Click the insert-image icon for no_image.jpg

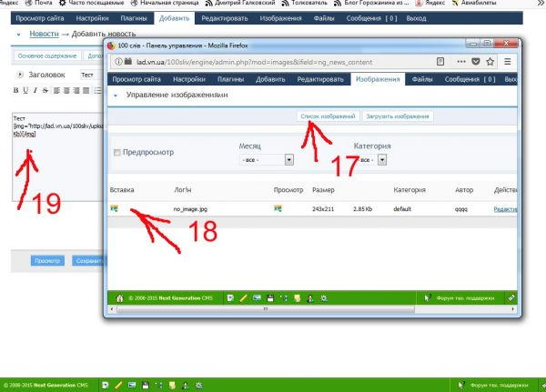(114, 208)
